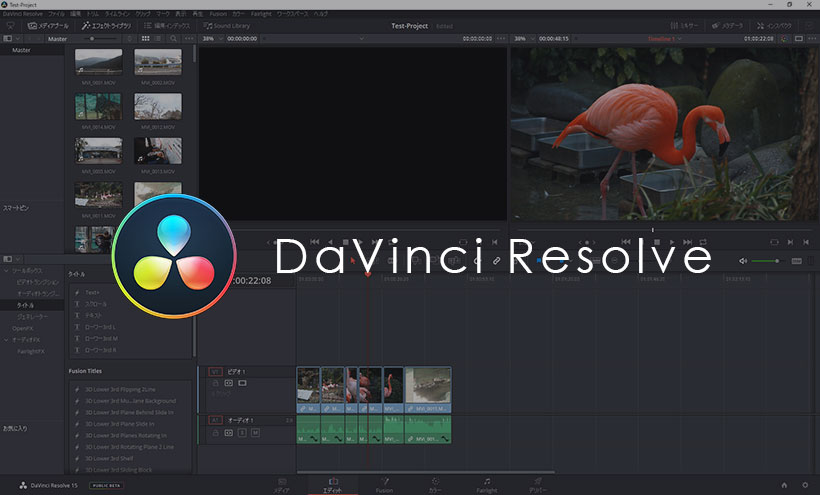
Task: Open the エフェクトライブラリ (Effects Library) panel
Action: click(x=106, y=26)
